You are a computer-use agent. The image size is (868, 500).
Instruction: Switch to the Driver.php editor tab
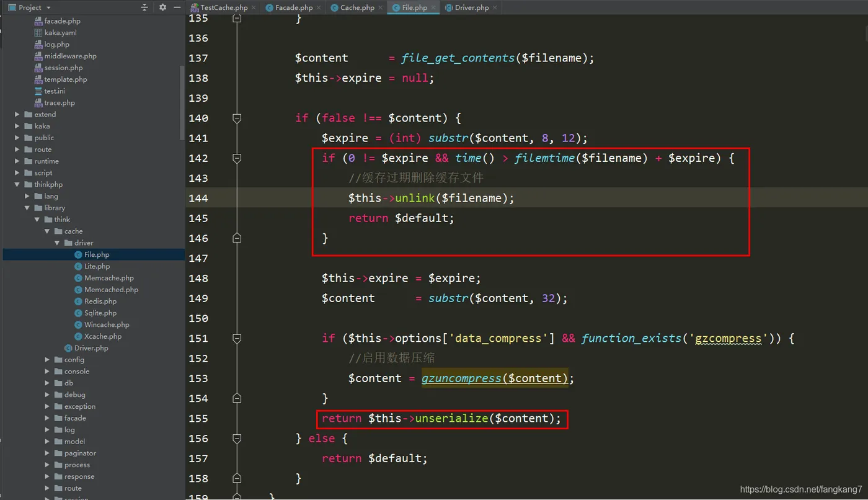coord(471,7)
